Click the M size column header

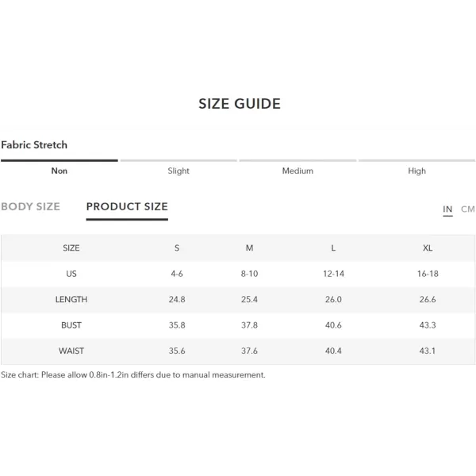(249, 248)
